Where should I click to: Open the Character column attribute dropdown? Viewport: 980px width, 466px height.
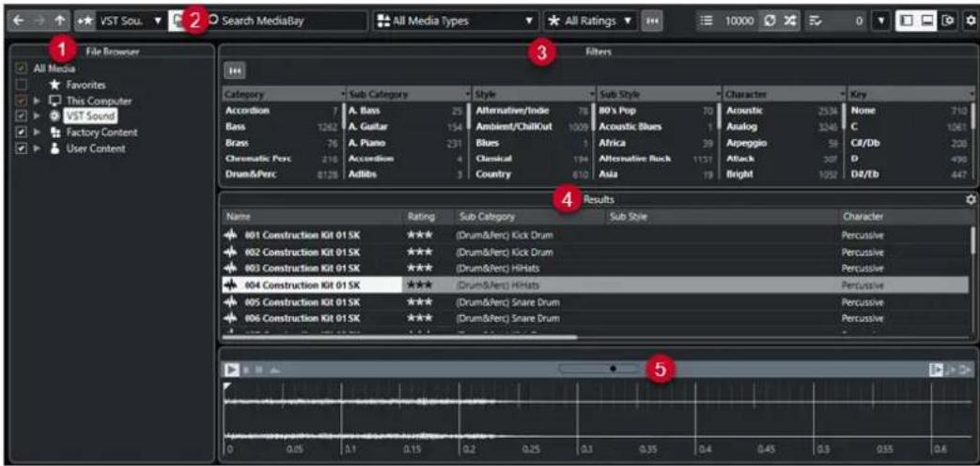click(844, 94)
